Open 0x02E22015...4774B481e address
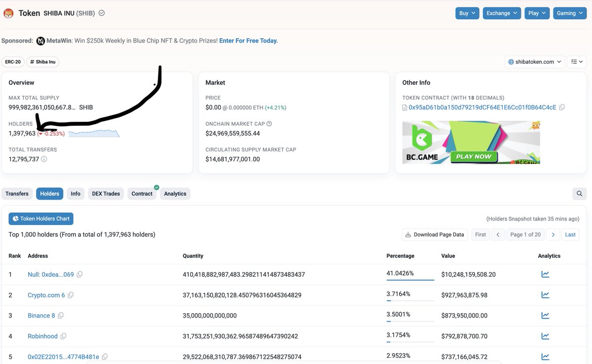The width and height of the screenshot is (592, 364). (63, 357)
